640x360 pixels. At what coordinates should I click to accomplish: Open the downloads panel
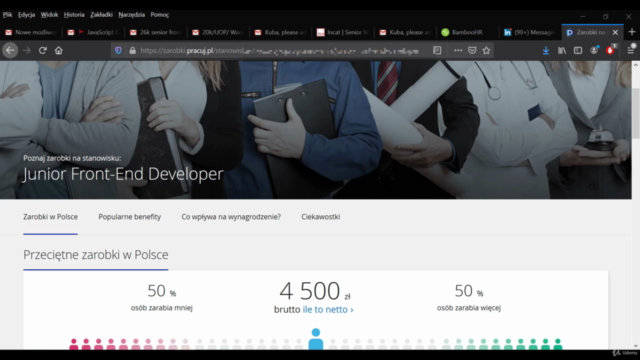coord(546,51)
